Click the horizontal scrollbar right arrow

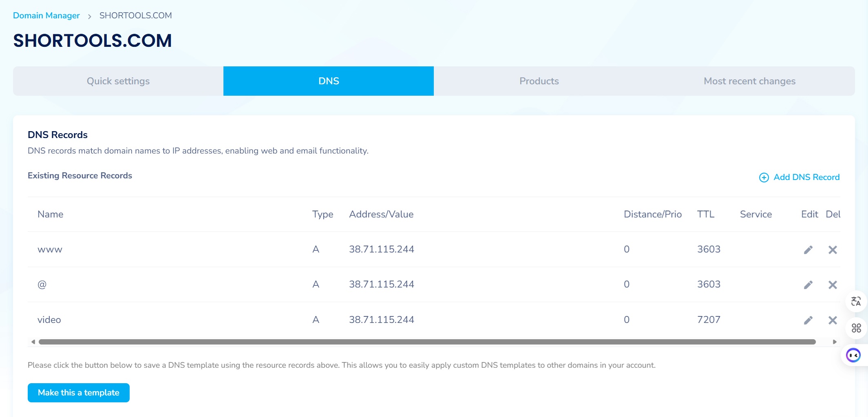pyautogui.click(x=835, y=342)
